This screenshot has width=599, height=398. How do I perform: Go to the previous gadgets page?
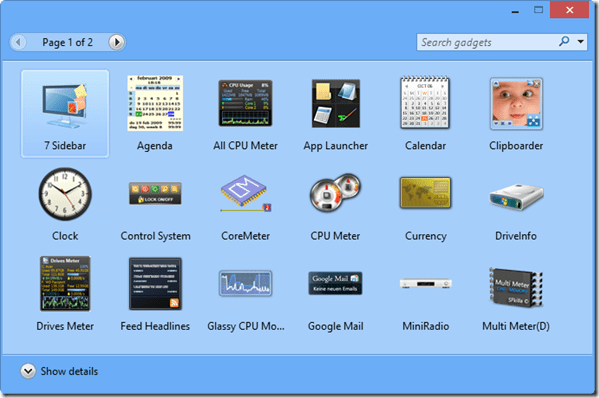(18, 42)
